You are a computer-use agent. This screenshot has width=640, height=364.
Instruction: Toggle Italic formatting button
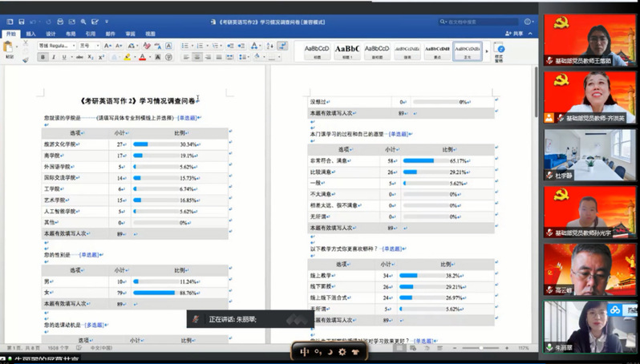tap(53, 57)
